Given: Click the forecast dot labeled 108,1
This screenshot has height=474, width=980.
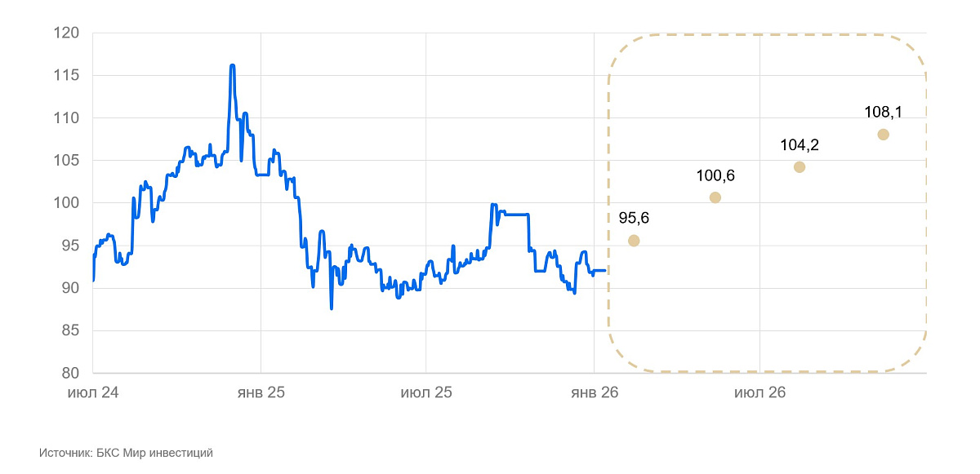Looking at the screenshot, I should 883,135.
